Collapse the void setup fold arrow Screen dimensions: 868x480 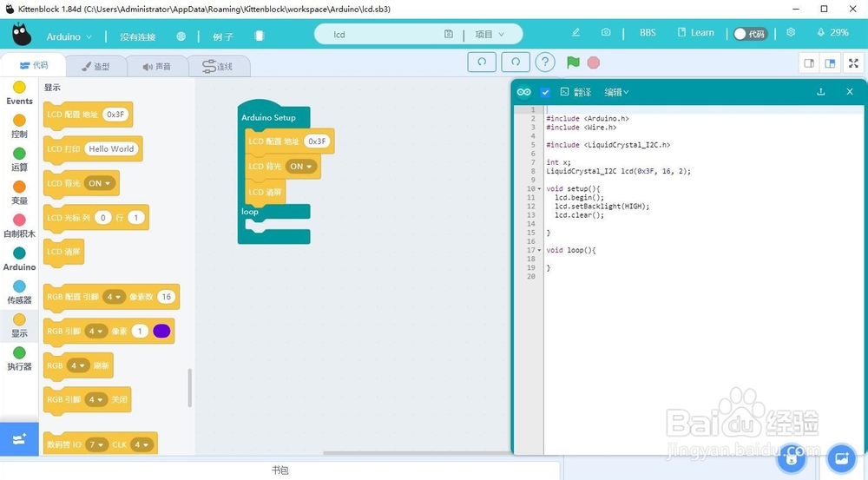pos(539,189)
